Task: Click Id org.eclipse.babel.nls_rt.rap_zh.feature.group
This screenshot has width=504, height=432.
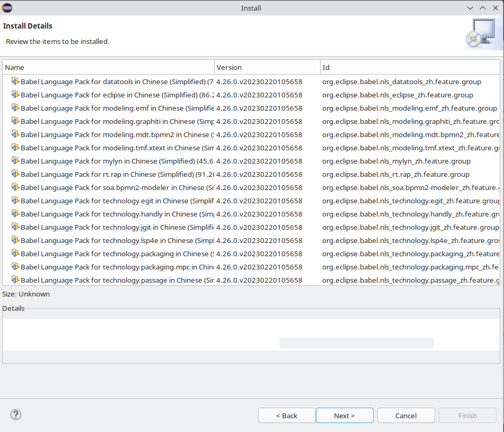Action: (x=396, y=174)
